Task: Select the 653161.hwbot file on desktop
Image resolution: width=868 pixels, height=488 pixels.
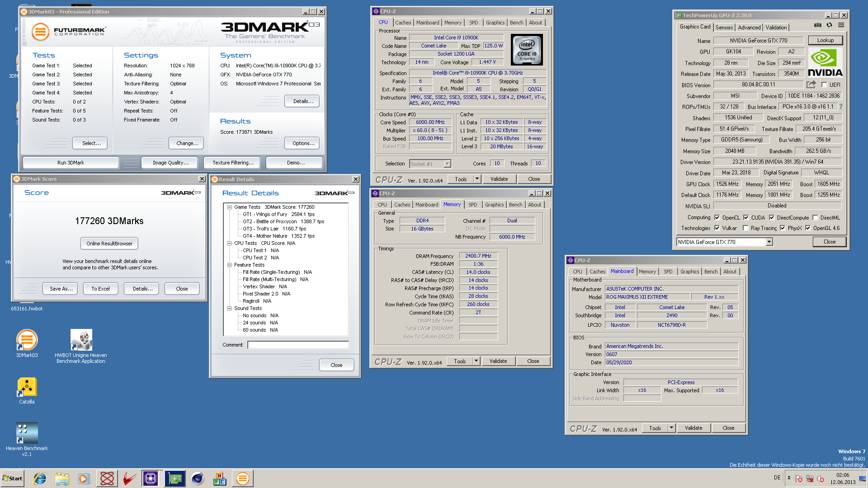Action: (27, 309)
